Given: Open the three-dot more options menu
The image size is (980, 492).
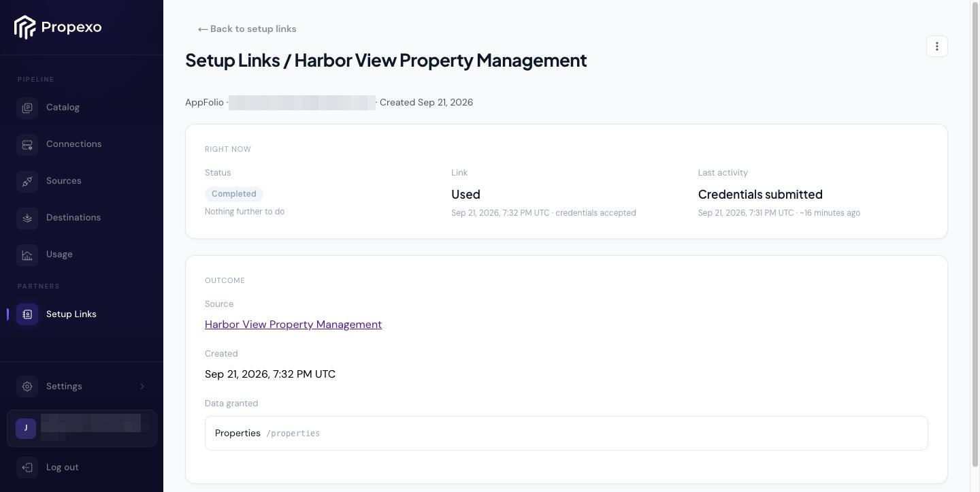Looking at the screenshot, I should [937, 46].
